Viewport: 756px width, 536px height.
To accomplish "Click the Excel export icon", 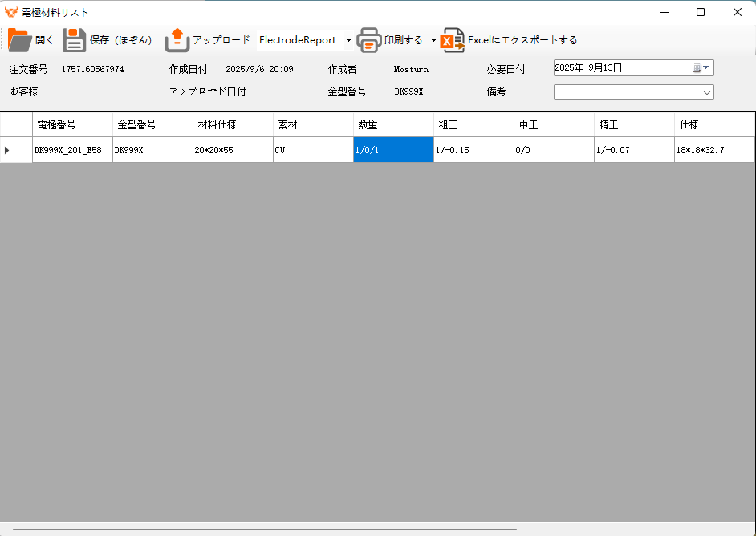I will pyautogui.click(x=453, y=40).
